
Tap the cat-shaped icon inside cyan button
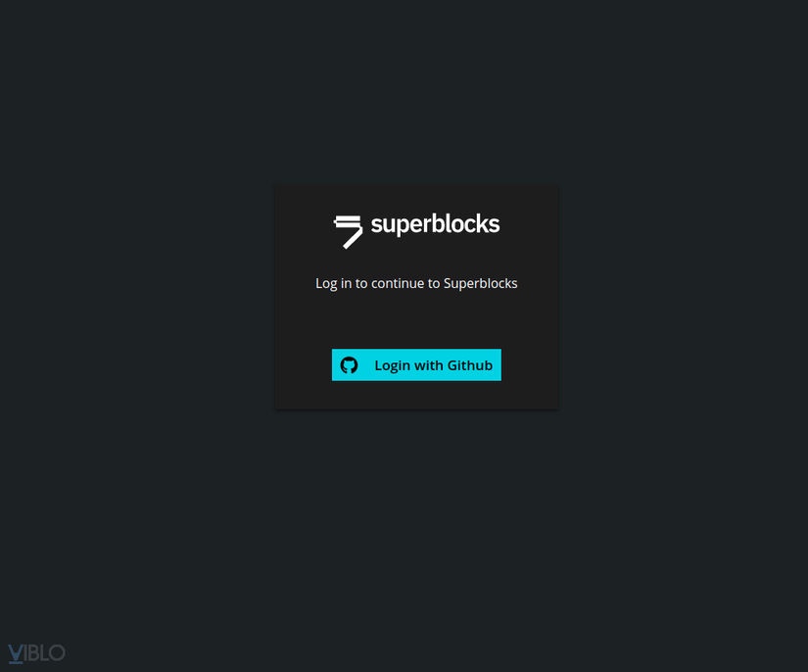[349, 365]
